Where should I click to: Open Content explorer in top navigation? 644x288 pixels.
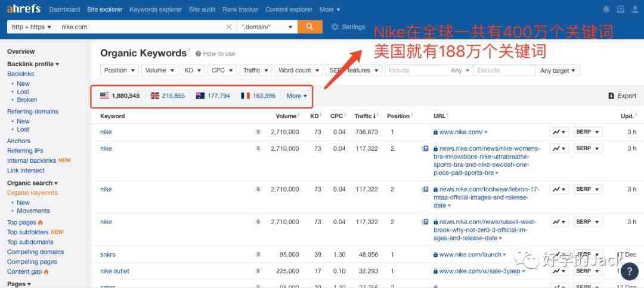click(289, 9)
